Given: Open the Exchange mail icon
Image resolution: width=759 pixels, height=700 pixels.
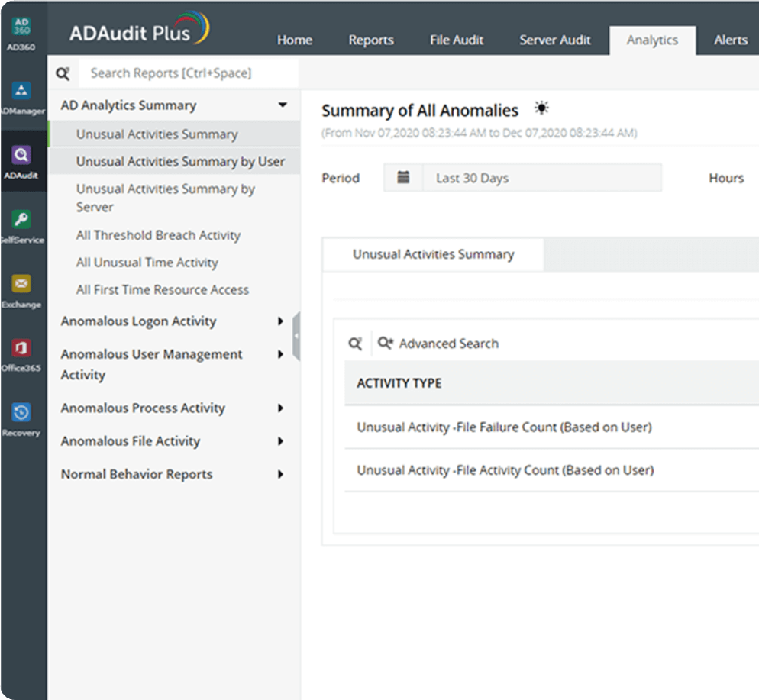Looking at the screenshot, I should pyautogui.click(x=22, y=285).
